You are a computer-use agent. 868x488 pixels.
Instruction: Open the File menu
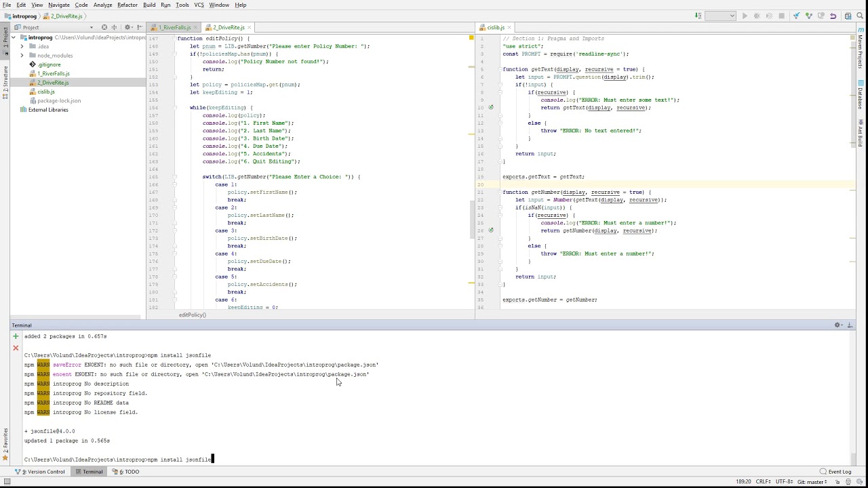[7, 5]
